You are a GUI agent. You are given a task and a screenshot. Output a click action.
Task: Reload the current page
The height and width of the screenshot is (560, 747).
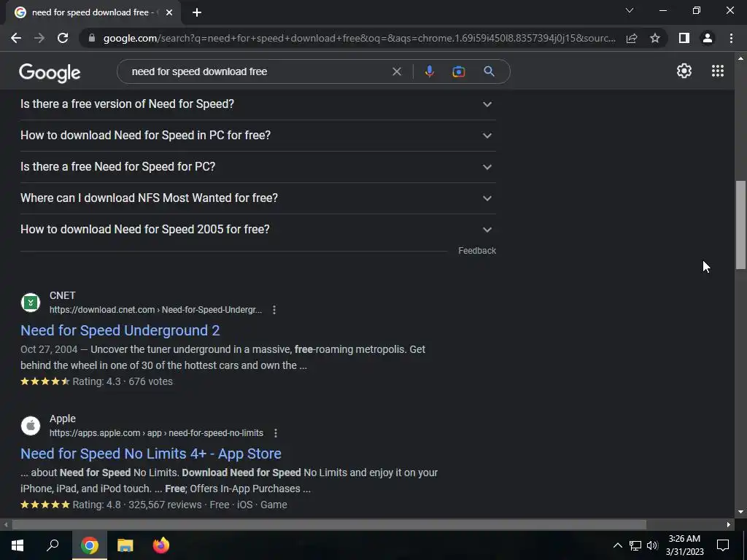(x=63, y=38)
